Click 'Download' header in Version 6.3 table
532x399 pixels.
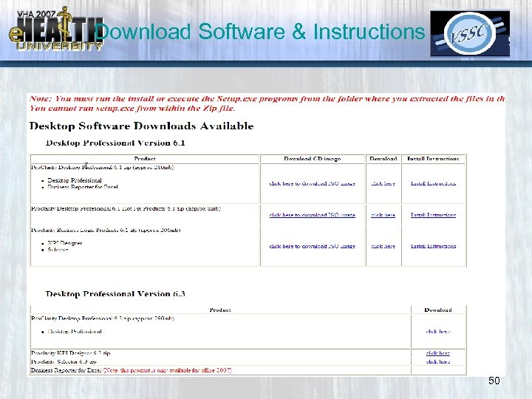pos(438,310)
